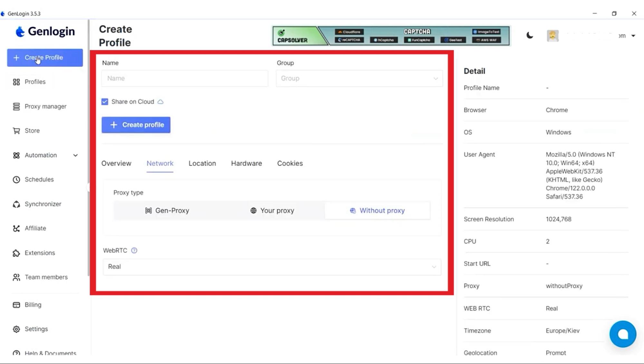The height and width of the screenshot is (364, 644).
Task: Open the Synchronizer section
Action: coord(43,204)
